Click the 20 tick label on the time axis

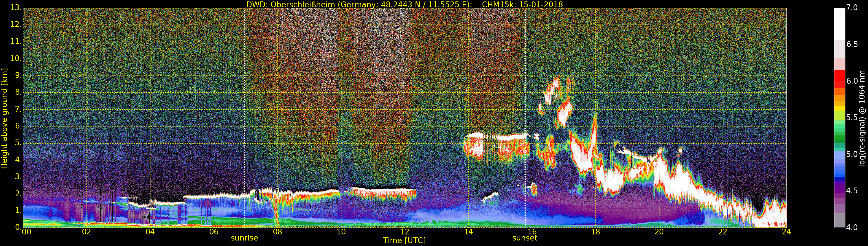pyautogui.click(x=659, y=232)
